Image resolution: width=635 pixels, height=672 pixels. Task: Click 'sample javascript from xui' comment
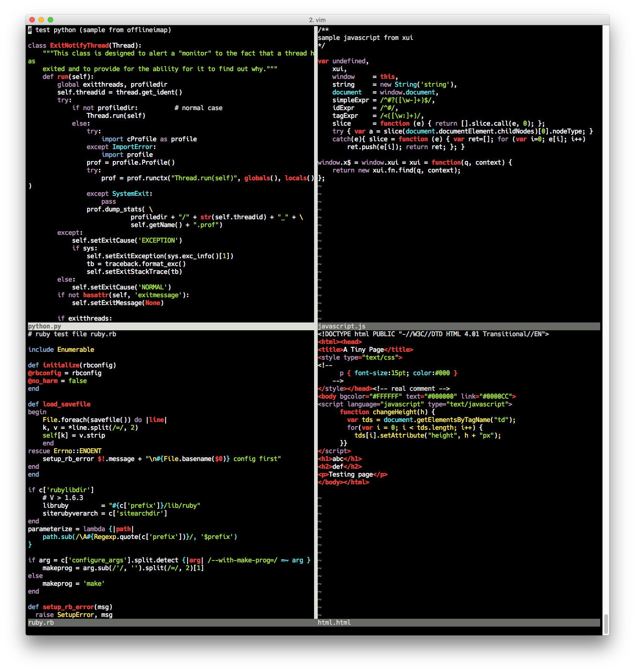(x=365, y=38)
